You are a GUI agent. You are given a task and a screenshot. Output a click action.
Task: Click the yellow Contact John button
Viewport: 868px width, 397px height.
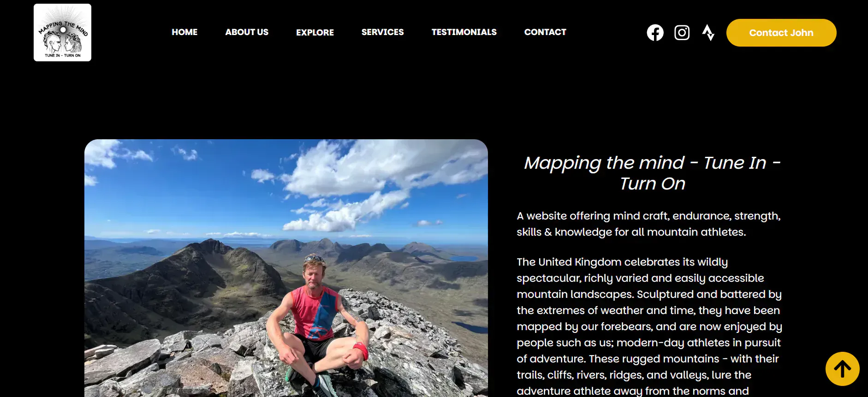781,33
